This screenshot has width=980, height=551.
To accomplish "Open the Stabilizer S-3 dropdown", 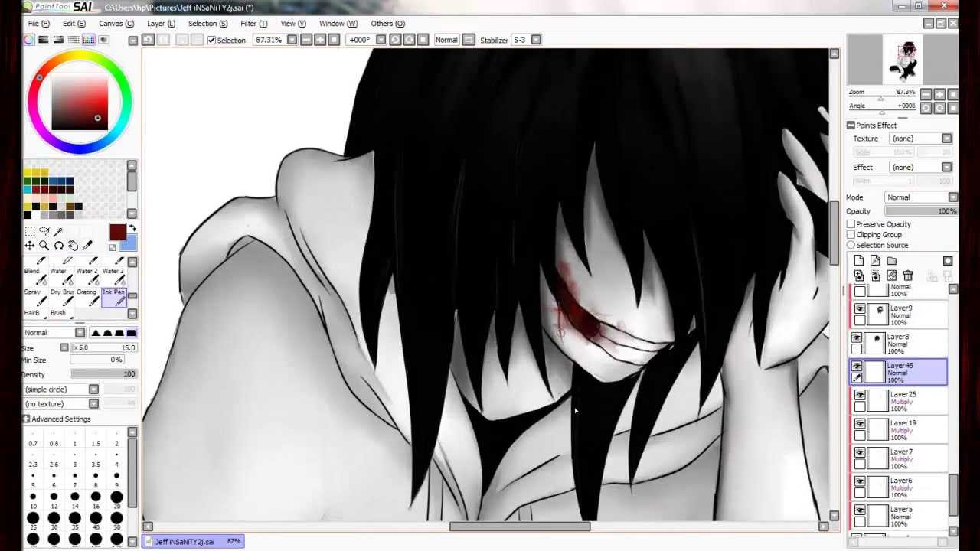I will 536,40.
